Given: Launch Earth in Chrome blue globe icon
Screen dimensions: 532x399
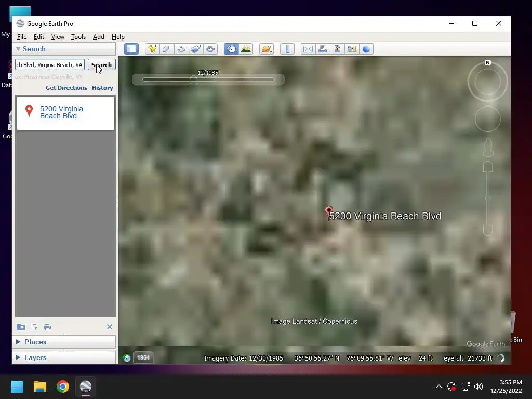Looking at the screenshot, I should [366, 49].
